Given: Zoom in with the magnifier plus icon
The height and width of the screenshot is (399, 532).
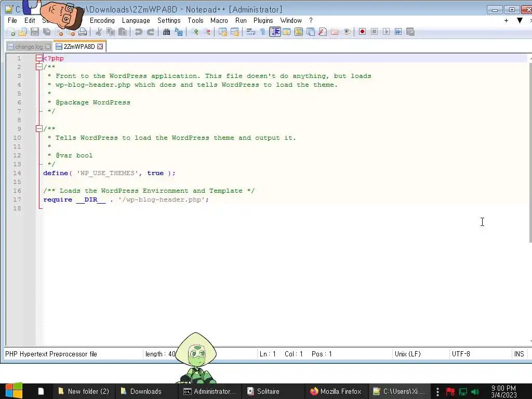Looking at the screenshot, I should [194, 32].
